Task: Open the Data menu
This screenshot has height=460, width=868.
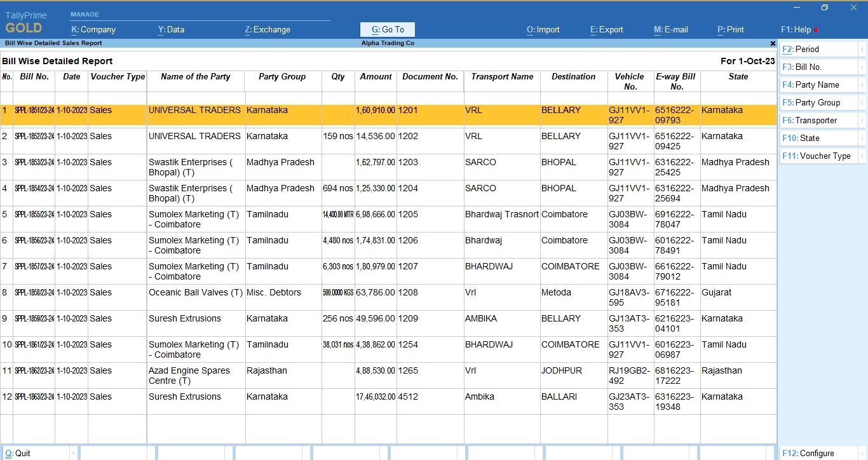Action: point(171,29)
